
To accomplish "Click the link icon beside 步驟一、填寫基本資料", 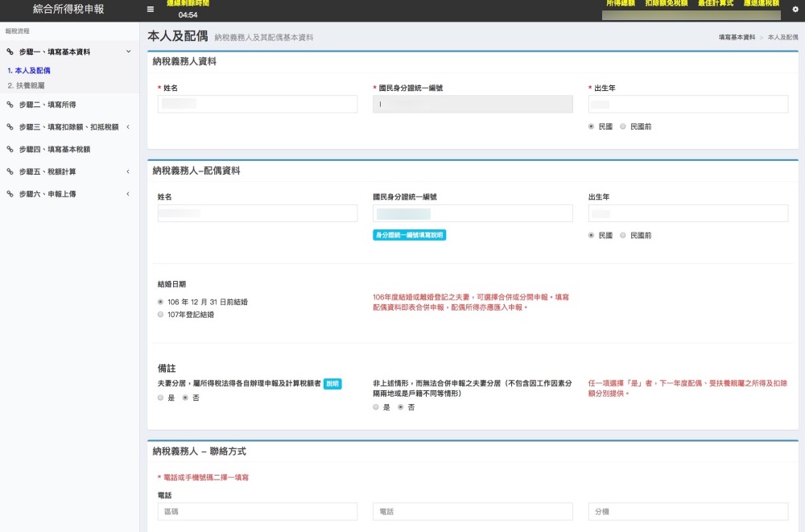I will (x=10, y=52).
